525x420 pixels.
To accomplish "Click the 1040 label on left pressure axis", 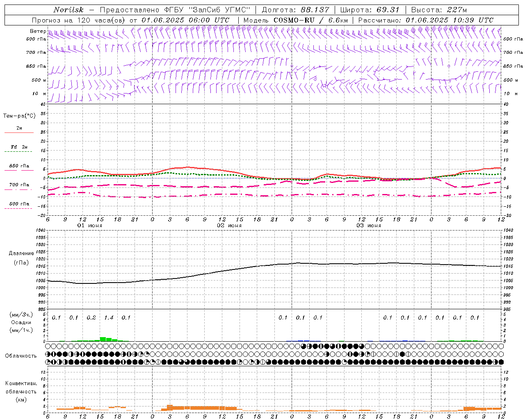I will tap(41, 230).
